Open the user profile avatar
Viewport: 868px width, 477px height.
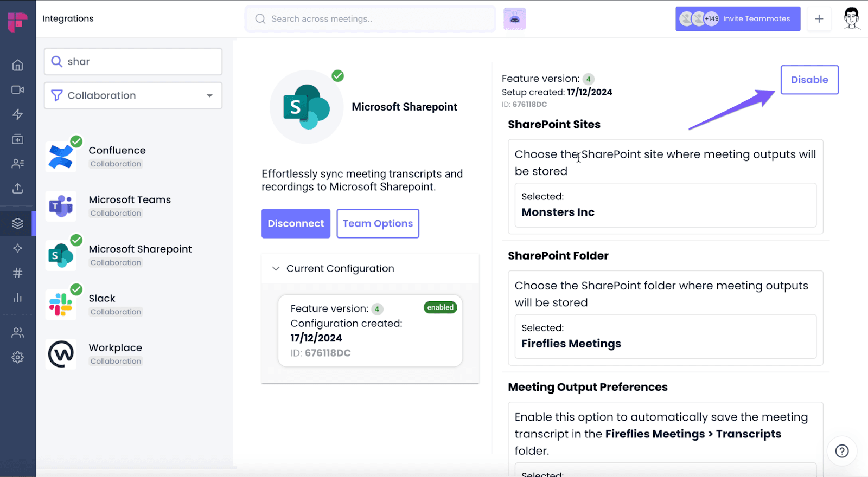852,18
